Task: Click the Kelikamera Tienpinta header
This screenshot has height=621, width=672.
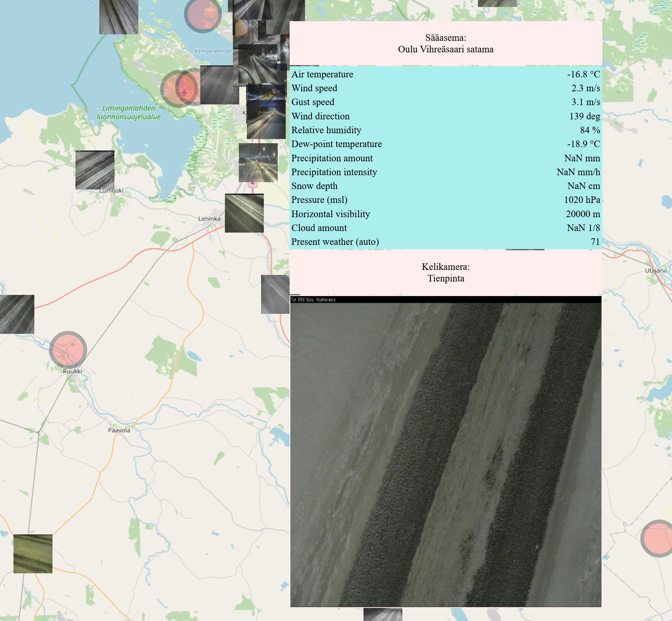Action: pos(446,273)
